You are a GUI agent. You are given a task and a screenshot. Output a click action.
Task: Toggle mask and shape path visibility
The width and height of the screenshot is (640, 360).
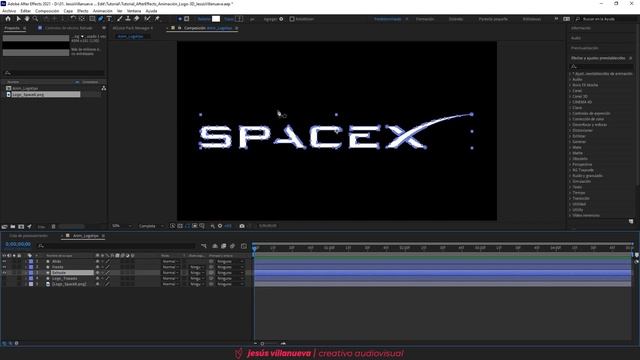(187, 226)
